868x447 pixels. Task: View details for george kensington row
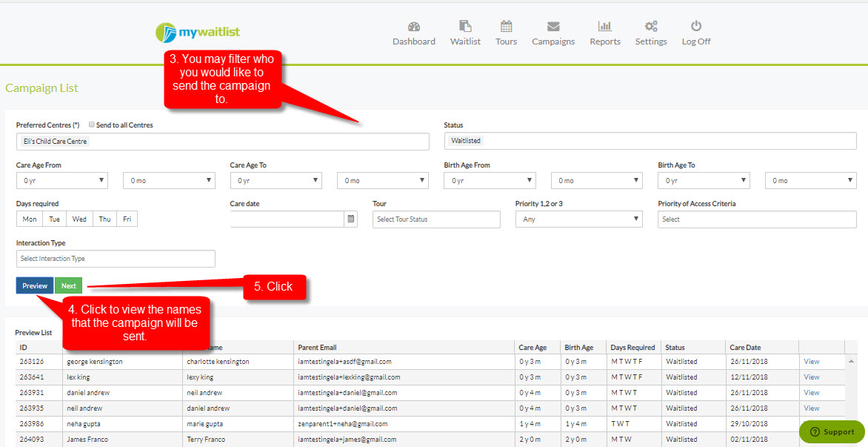pos(811,362)
